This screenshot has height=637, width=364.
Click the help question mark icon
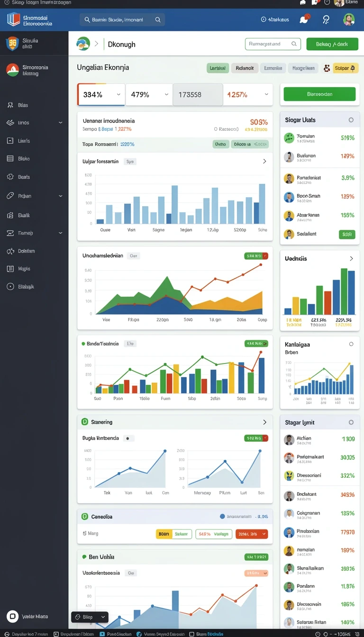[326, 19]
